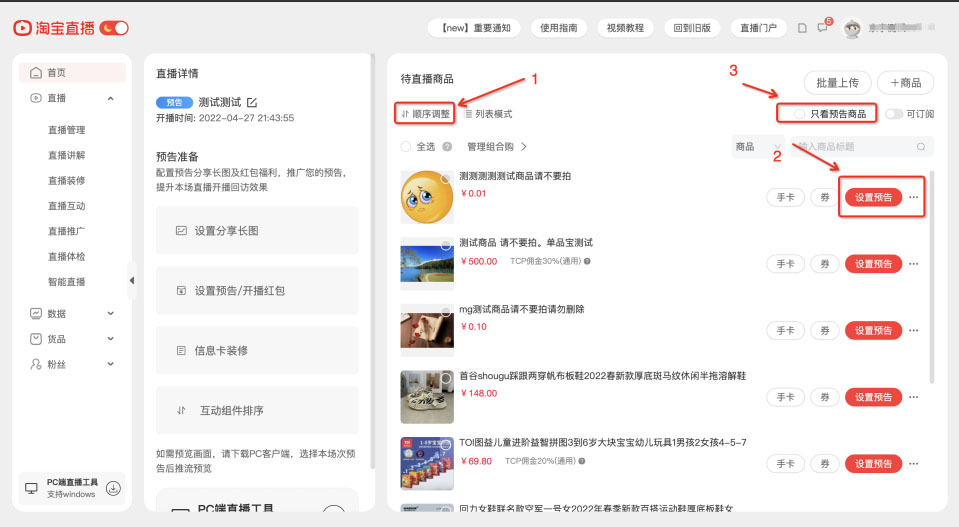The image size is (959, 527).
Task: Enable the 只看预告商品 filter
Action: tap(799, 114)
